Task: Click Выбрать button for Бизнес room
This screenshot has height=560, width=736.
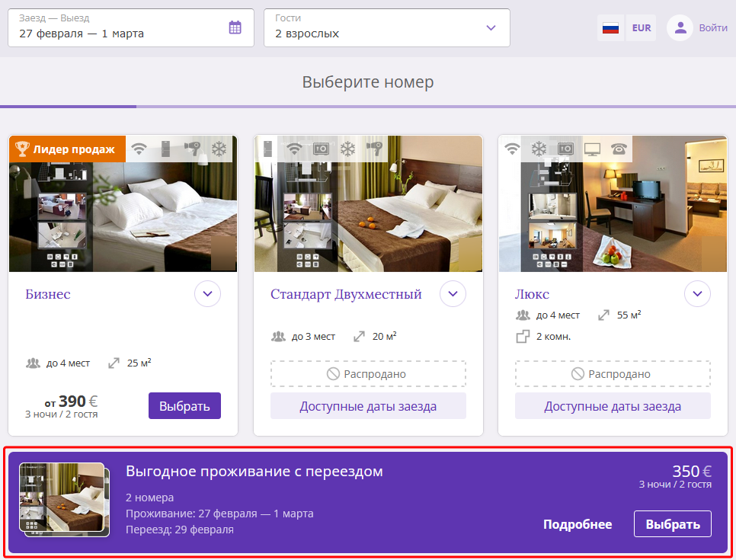Action: coord(184,405)
